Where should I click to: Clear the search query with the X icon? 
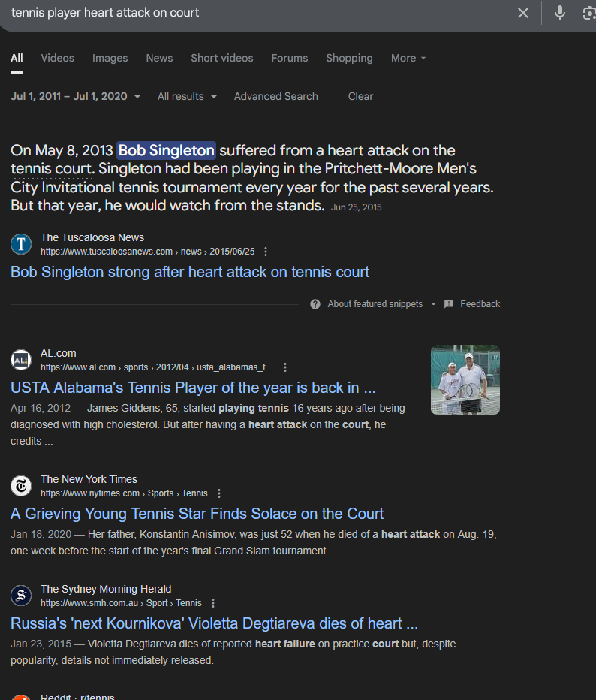(523, 13)
